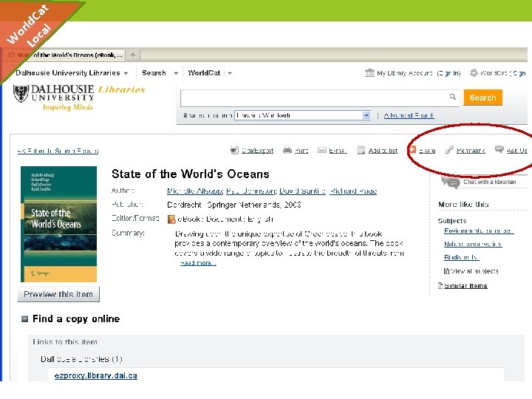532x399 pixels.
Task: Click the orange Share plus icon
Action: 412,149
